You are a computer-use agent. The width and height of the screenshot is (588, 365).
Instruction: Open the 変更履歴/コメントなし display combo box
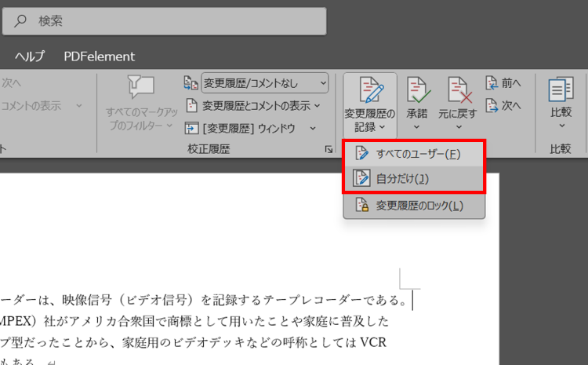tap(265, 83)
